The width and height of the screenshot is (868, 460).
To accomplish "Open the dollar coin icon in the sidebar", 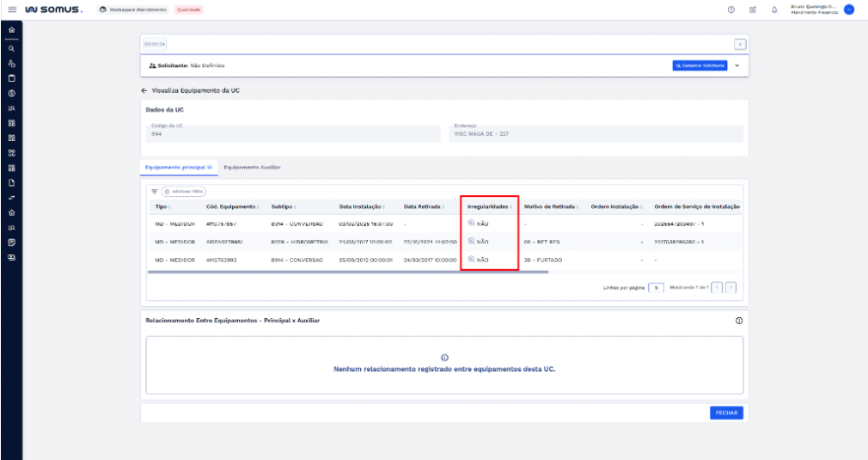I will pos(12,94).
